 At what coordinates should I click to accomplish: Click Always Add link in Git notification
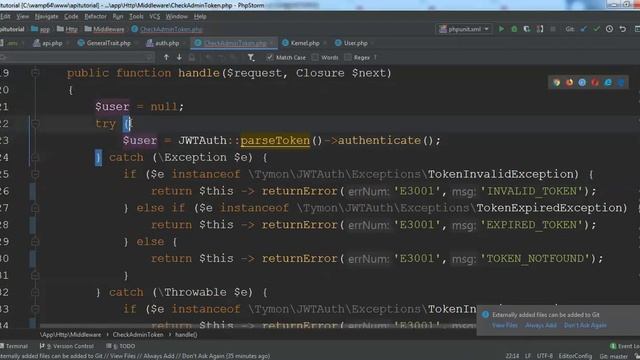click(540, 325)
